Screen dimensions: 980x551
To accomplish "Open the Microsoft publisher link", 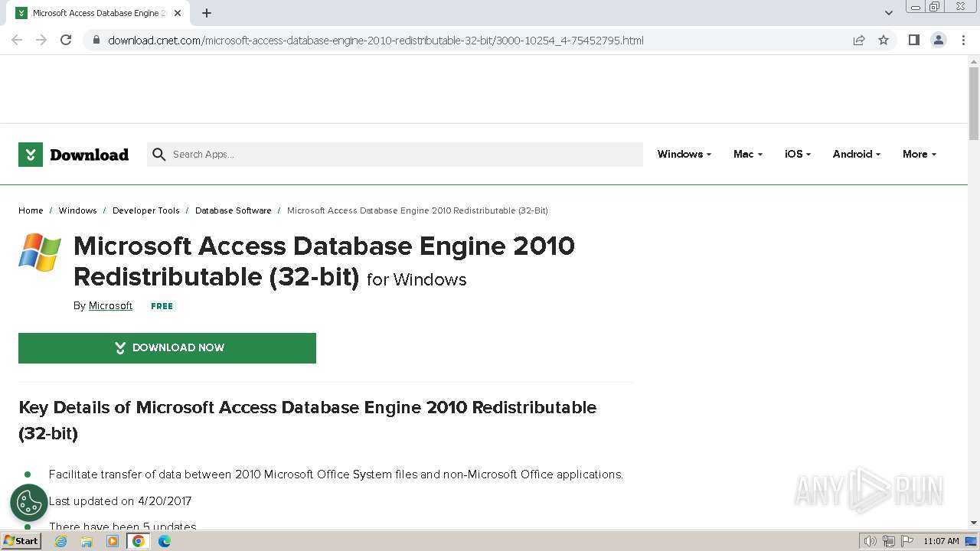I will [110, 306].
